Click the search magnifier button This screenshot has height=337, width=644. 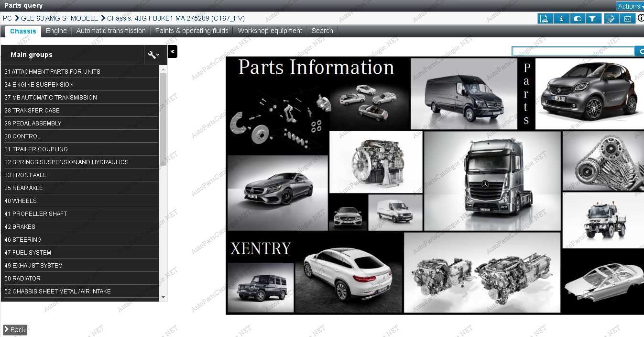coord(640,51)
